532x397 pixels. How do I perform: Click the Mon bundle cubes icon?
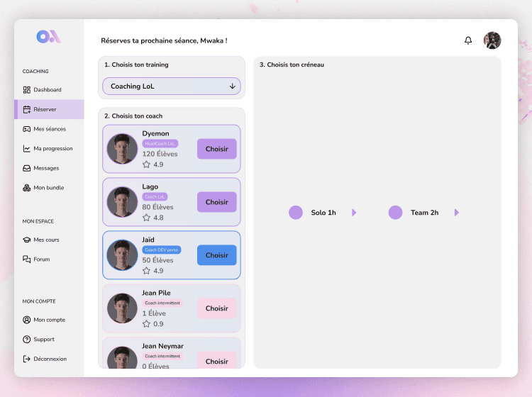coord(27,188)
